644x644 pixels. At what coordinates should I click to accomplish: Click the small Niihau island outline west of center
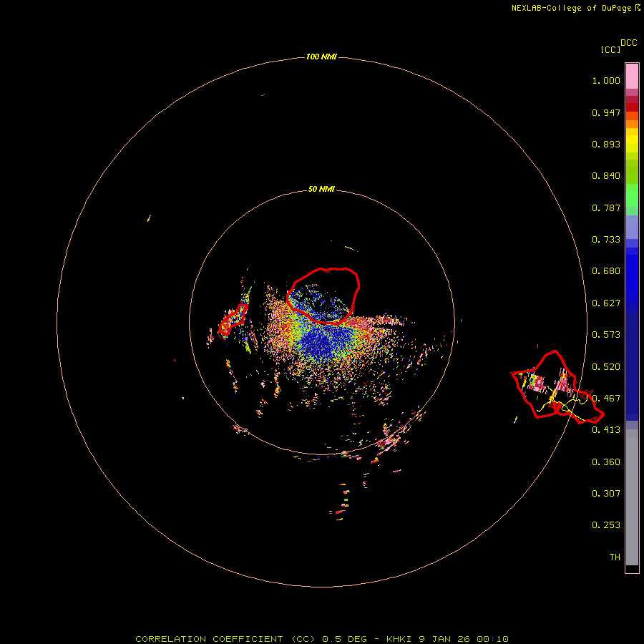233,321
